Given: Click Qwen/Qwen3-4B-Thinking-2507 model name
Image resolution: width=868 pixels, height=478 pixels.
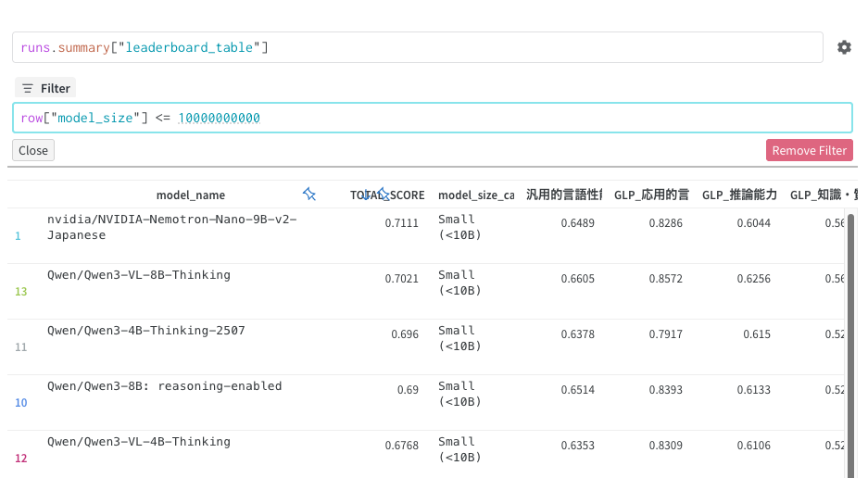Looking at the screenshot, I should click(x=146, y=330).
